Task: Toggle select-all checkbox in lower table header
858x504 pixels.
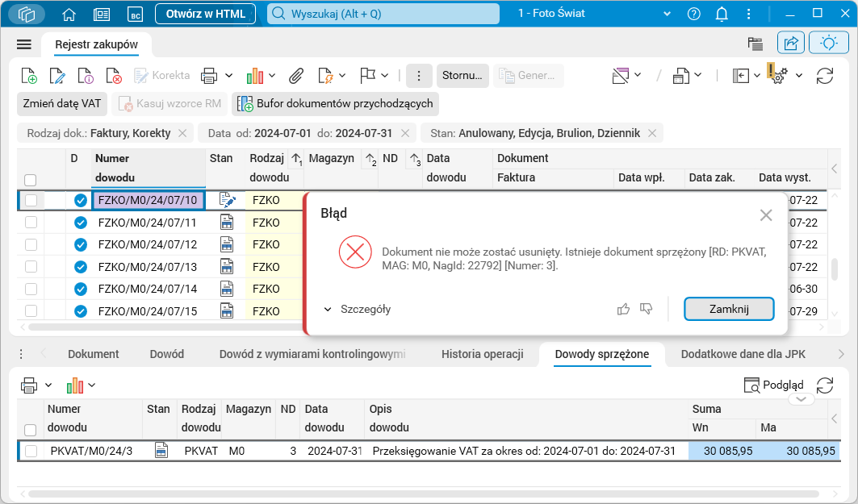Action: click(31, 430)
